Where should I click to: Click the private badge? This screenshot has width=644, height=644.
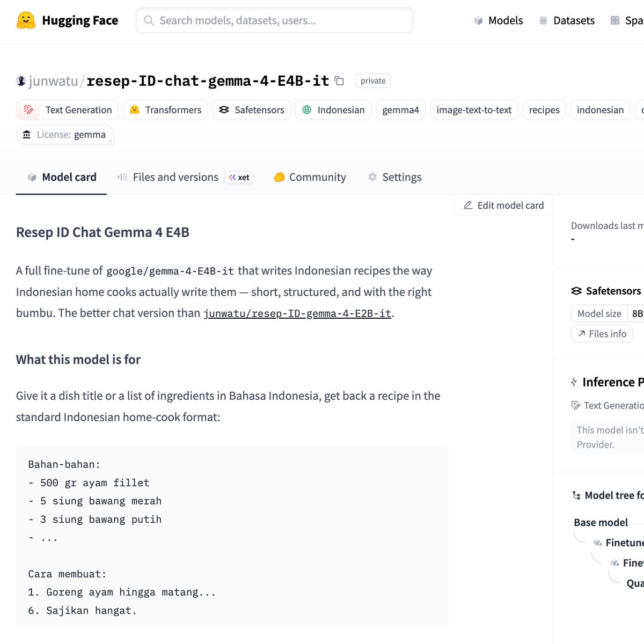(x=373, y=80)
